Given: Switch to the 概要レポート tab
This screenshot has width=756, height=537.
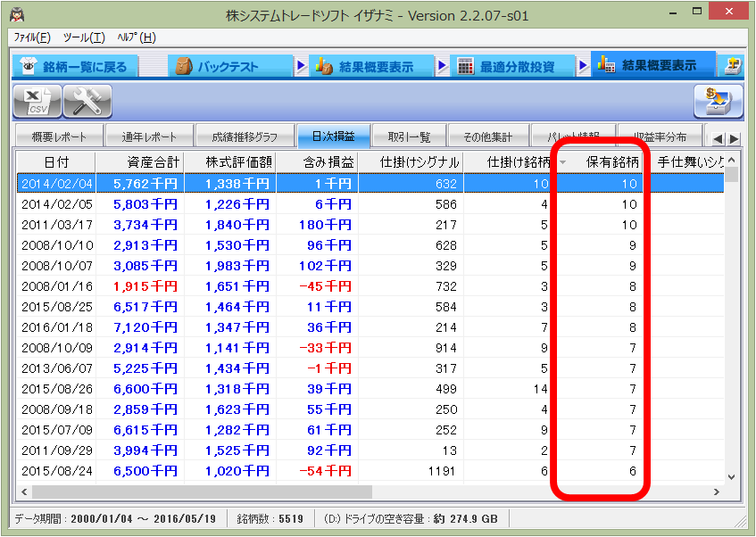Looking at the screenshot, I should point(59,136).
